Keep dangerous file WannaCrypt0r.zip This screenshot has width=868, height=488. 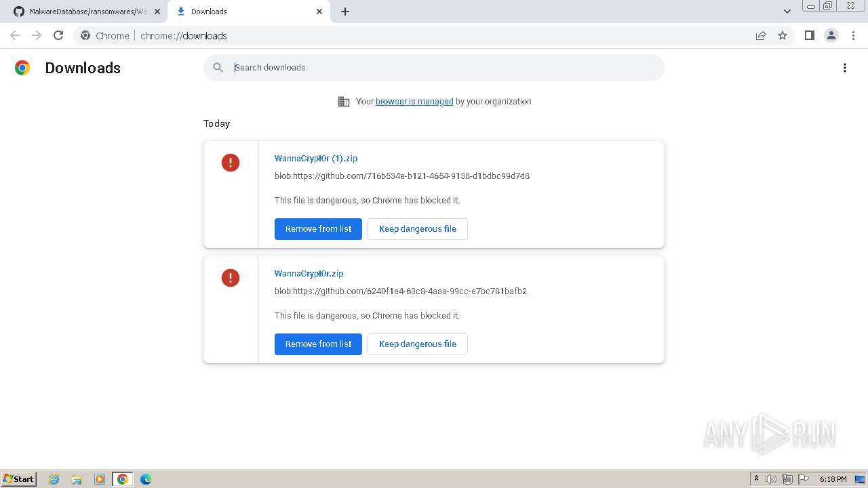click(418, 344)
